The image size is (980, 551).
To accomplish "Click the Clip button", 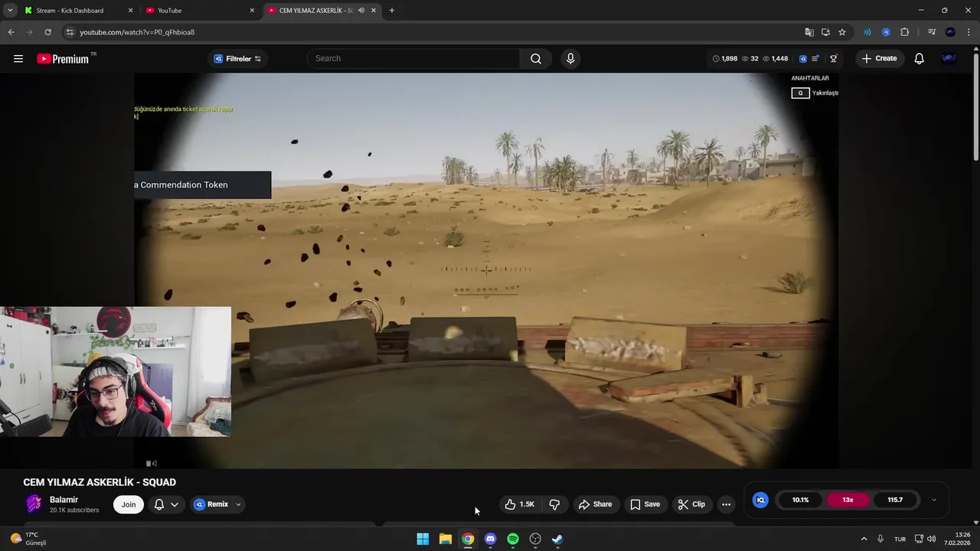I will tap(691, 504).
